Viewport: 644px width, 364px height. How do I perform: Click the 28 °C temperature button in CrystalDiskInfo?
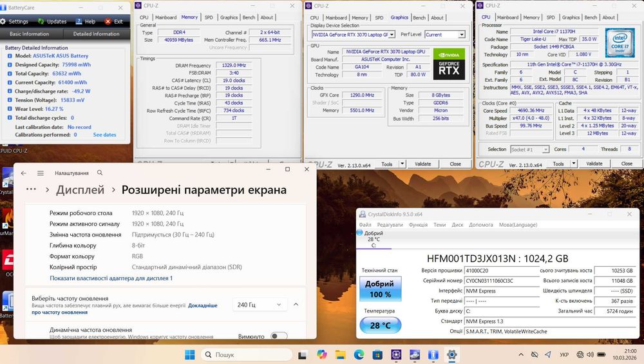click(x=380, y=325)
